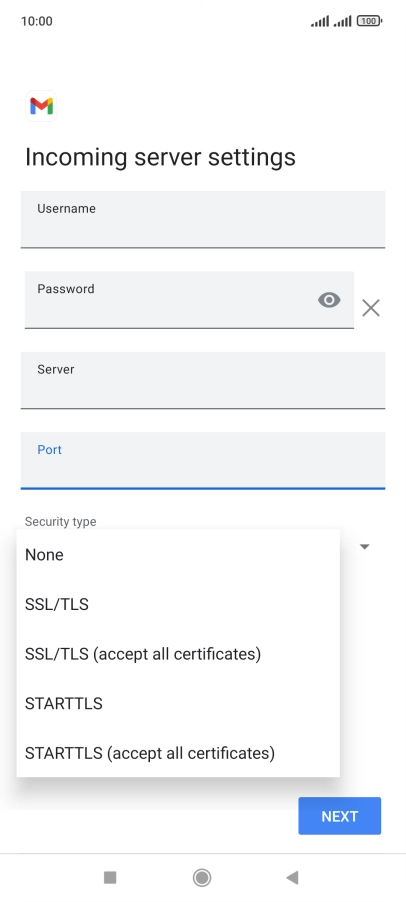406x902 pixels.
Task: Tap the Gmail logo icon
Action: click(x=41, y=106)
